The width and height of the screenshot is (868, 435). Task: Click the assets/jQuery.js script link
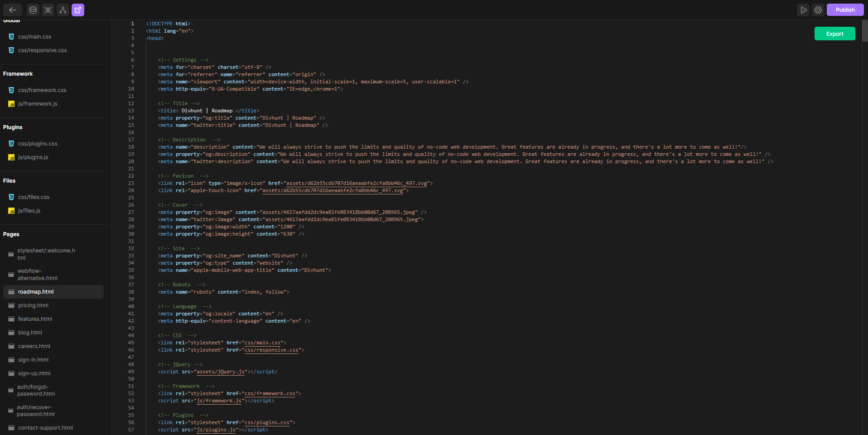click(x=221, y=372)
